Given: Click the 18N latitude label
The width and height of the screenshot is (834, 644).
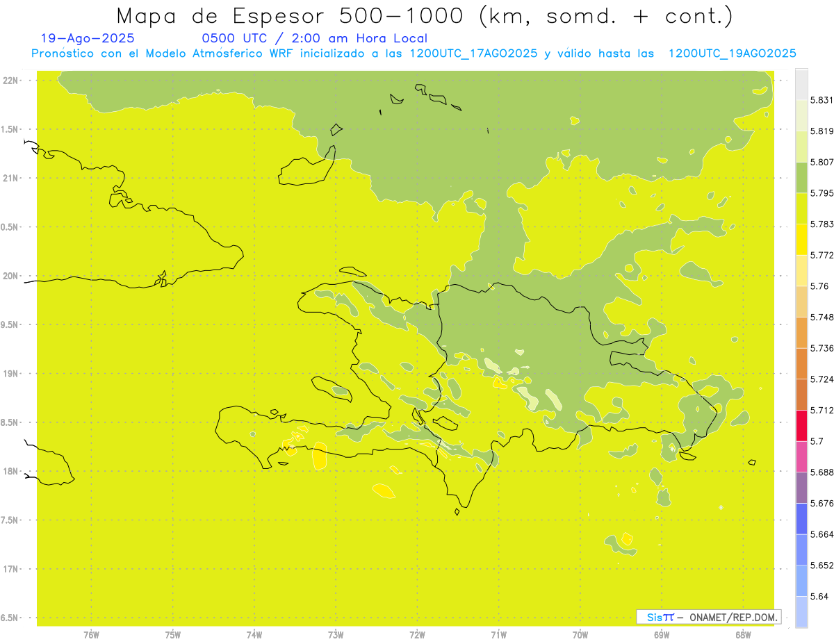Looking at the screenshot, I should coord(11,471).
